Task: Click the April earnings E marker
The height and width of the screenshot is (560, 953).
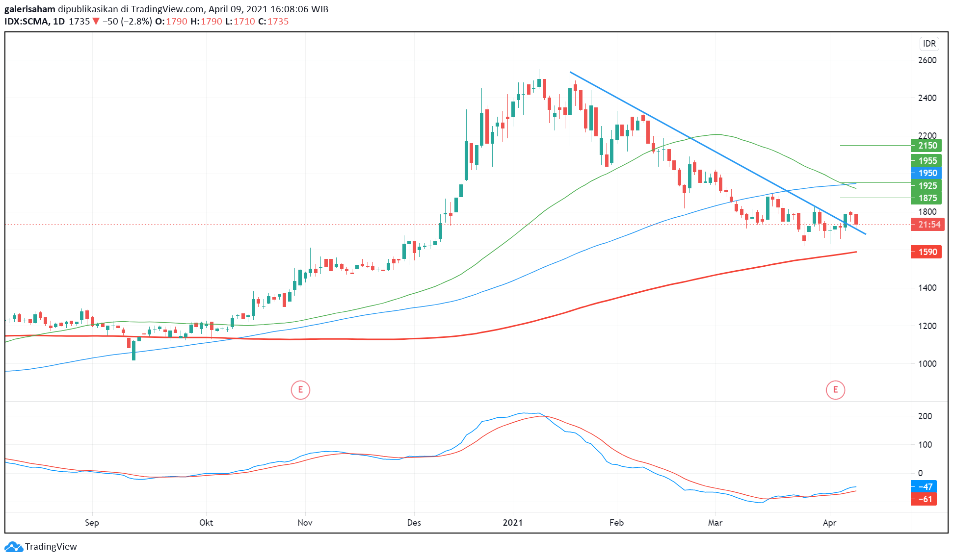Action: 835,390
